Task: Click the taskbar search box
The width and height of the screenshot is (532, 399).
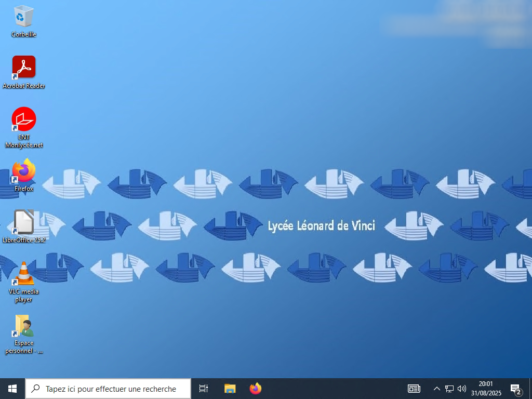Action: coord(108,389)
